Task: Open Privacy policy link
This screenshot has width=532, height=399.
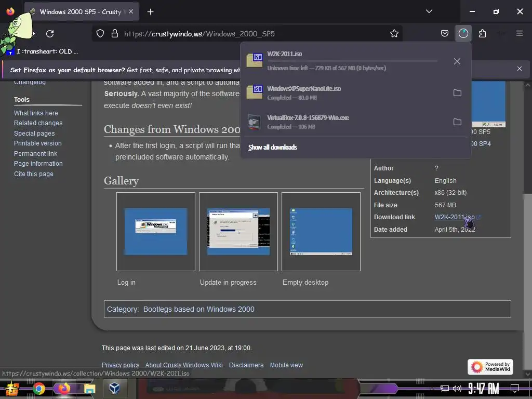Action: (121, 365)
